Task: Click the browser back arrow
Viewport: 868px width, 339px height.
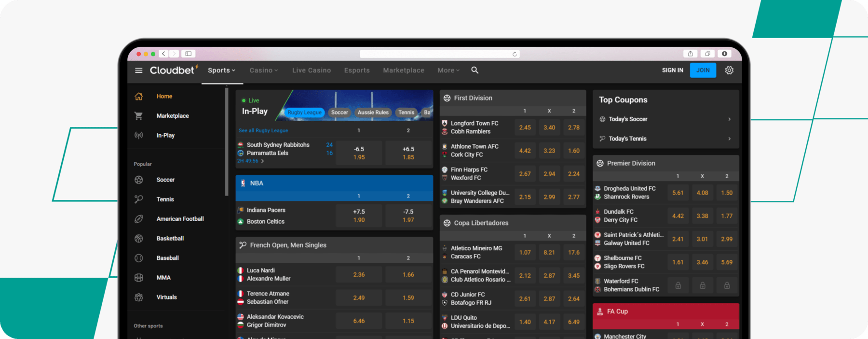Action: click(163, 54)
